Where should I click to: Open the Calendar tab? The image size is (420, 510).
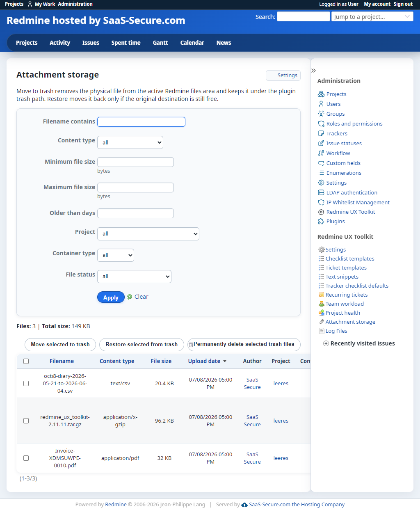(192, 43)
